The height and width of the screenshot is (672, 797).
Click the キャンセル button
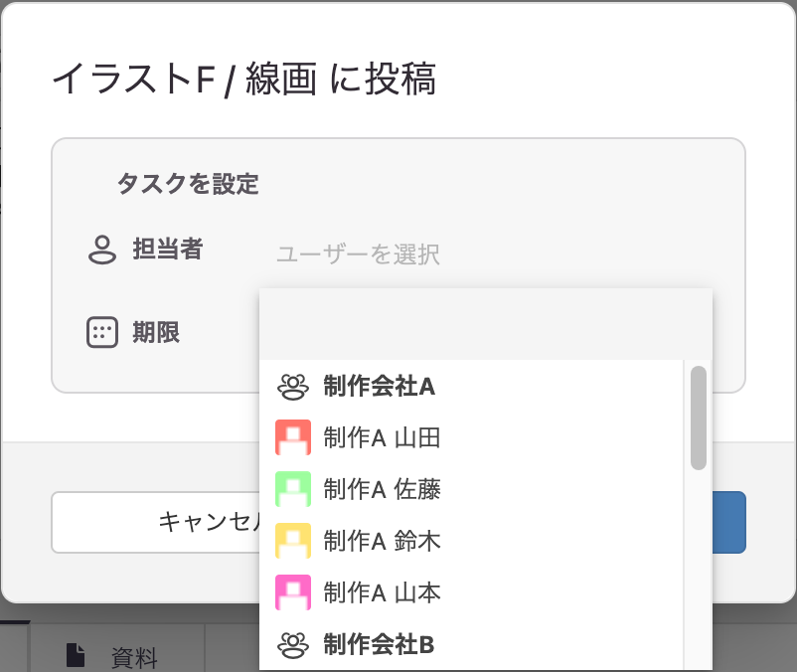click(156, 522)
